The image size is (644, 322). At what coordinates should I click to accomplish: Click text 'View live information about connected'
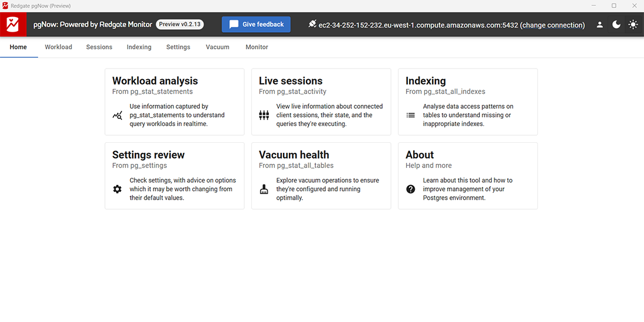329,106
